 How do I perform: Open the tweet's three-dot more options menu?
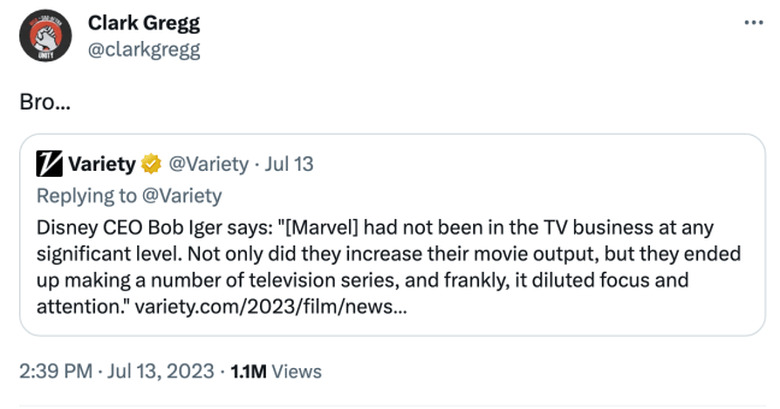(753, 22)
